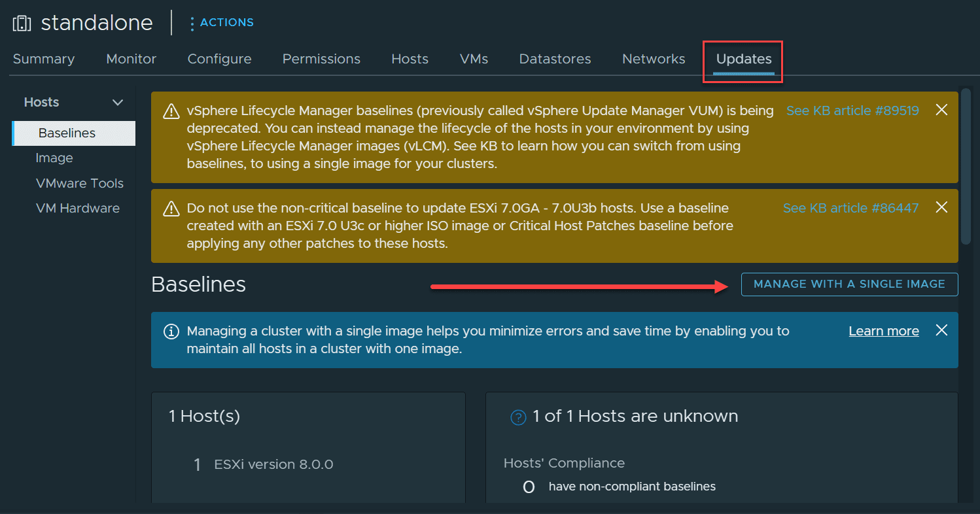The image size is (980, 514).
Task: Open the Actions menu
Action: coord(221,23)
